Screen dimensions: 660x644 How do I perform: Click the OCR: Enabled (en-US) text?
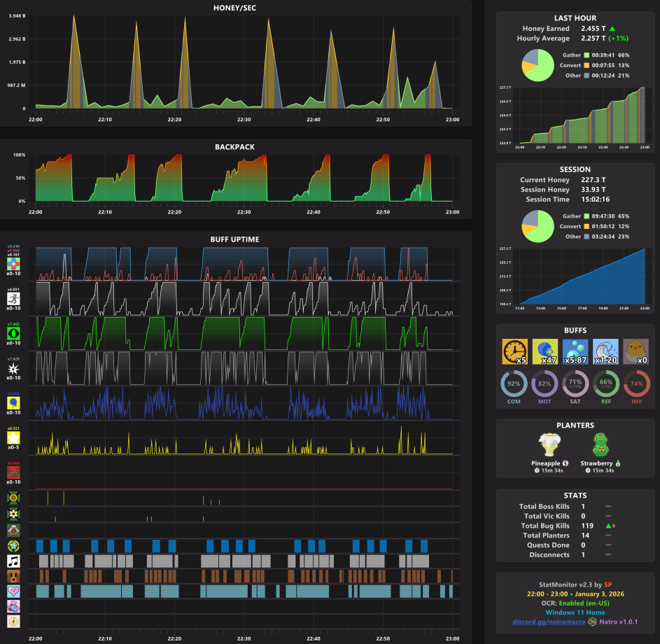coord(575,603)
